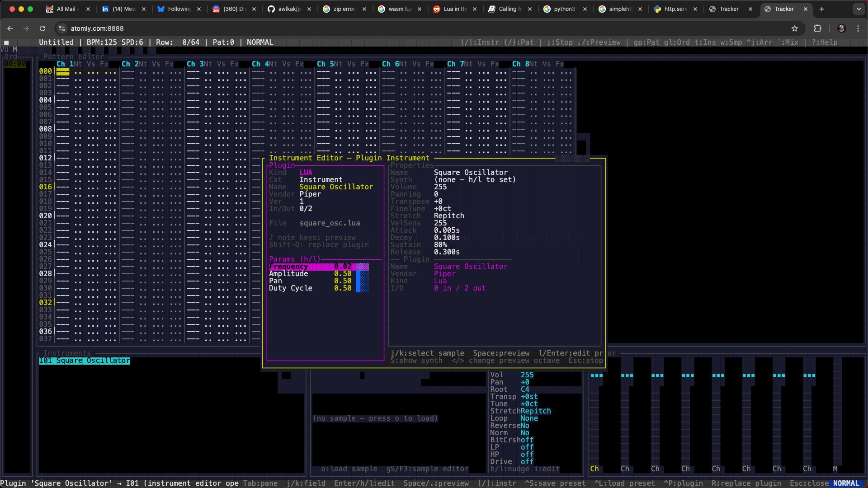Change the Stretch mode from Repitch
The image size is (868, 488).
(x=535, y=411)
